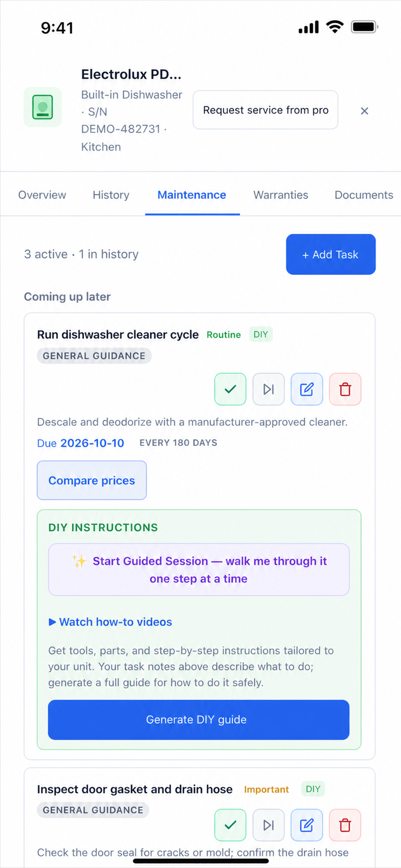The height and width of the screenshot is (868, 401).
Task: Expand Watch how-to videos section
Action: pos(111,622)
